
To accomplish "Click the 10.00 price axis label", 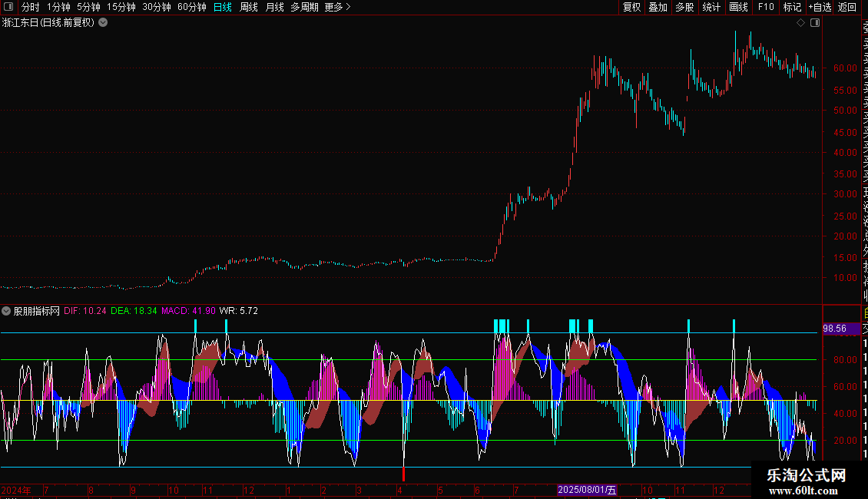I will coord(845,278).
